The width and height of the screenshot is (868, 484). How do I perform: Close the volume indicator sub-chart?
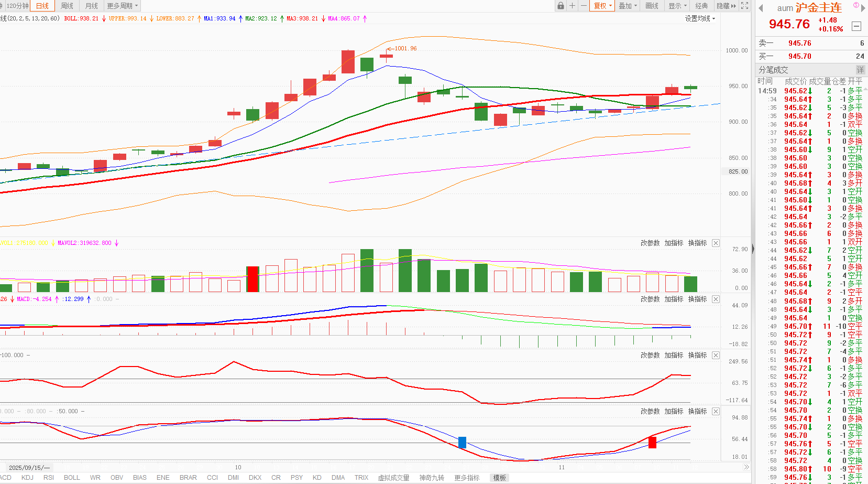pyautogui.click(x=716, y=243)
